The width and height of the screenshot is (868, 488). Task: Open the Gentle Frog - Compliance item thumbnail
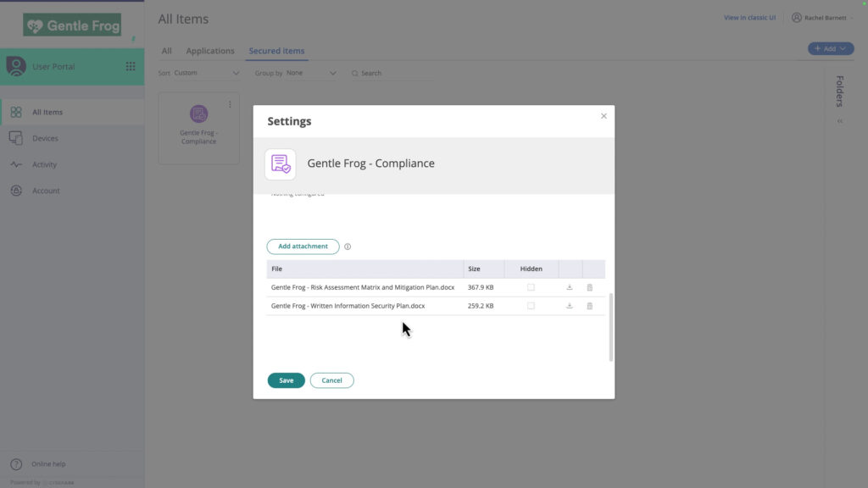[x=198, y=114]
